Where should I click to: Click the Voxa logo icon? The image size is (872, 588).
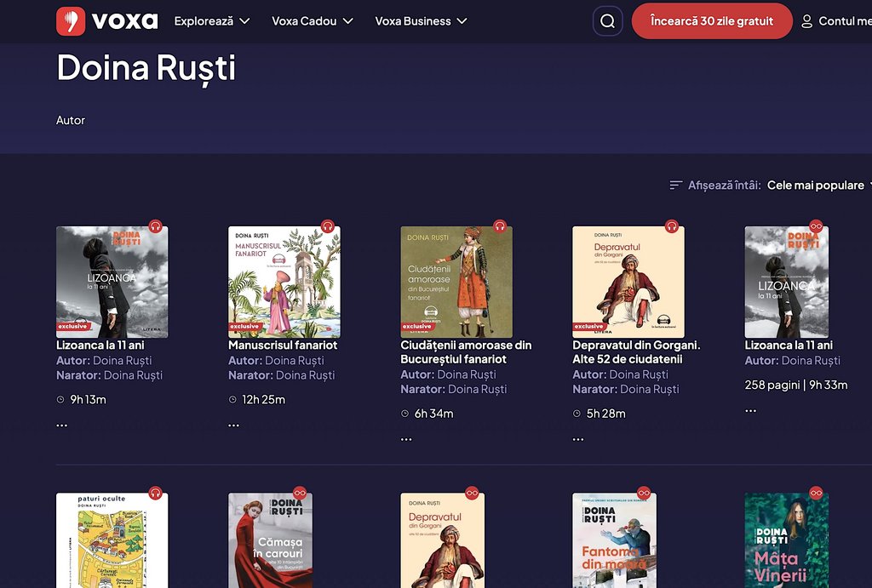coord(71,21)
